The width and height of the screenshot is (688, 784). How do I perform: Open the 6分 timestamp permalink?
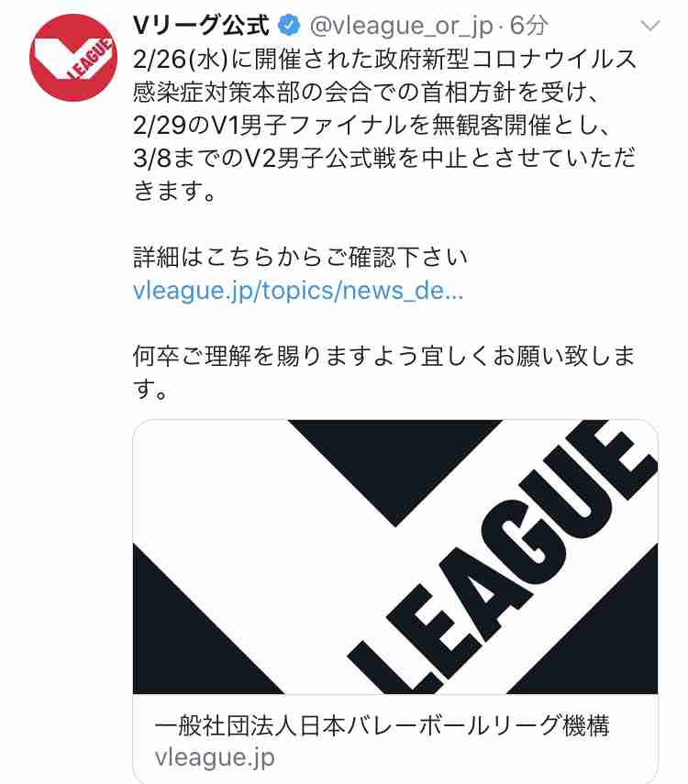528,26
